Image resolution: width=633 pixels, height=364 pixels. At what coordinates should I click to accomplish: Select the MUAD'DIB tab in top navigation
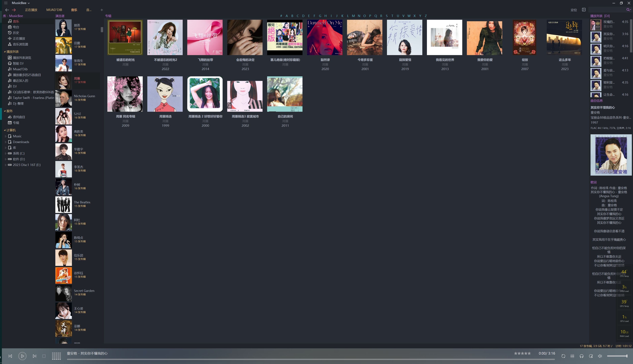pyautogui.click(x=54, y=10)
